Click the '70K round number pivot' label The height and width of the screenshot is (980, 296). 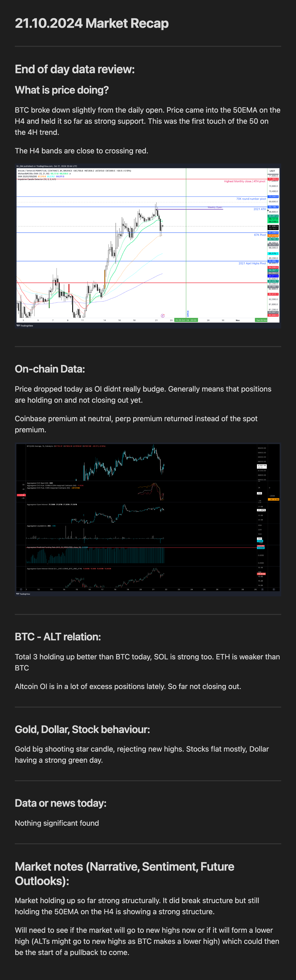(251, 199)
